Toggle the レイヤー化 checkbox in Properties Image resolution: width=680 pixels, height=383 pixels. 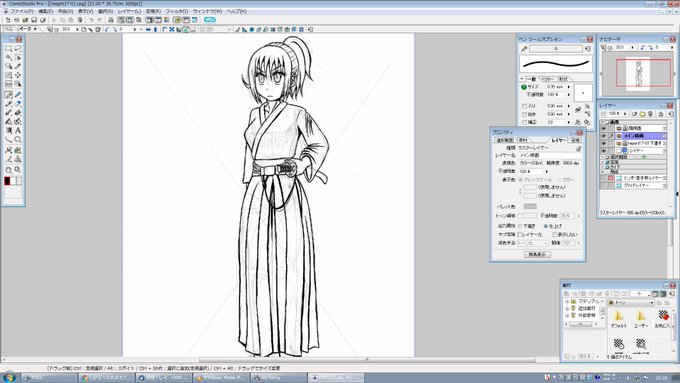pyautogui.click(x=520, y=234)
